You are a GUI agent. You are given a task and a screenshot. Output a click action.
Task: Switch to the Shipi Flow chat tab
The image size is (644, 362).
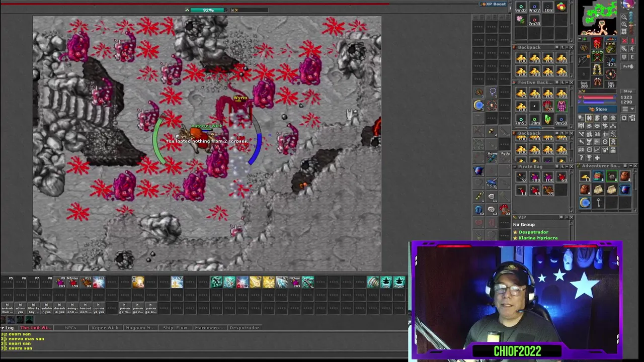pos(175,328)
